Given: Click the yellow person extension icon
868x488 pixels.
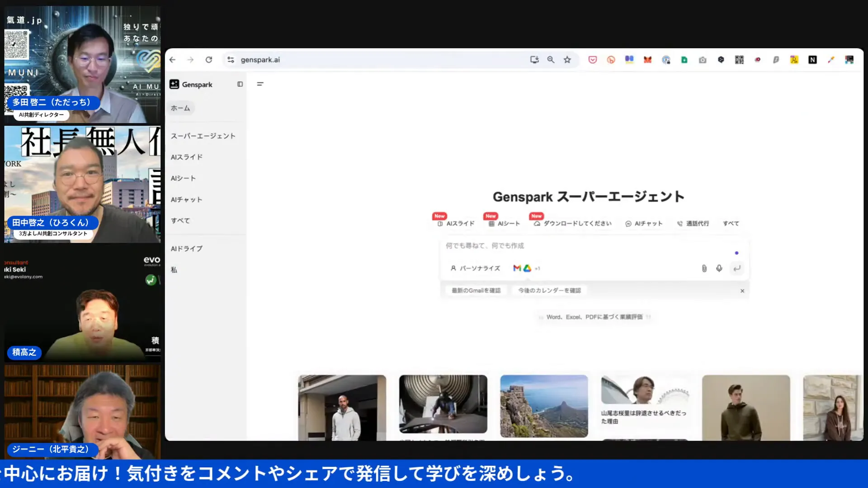Looking at the screenshot, I should [x=794, y=60].
